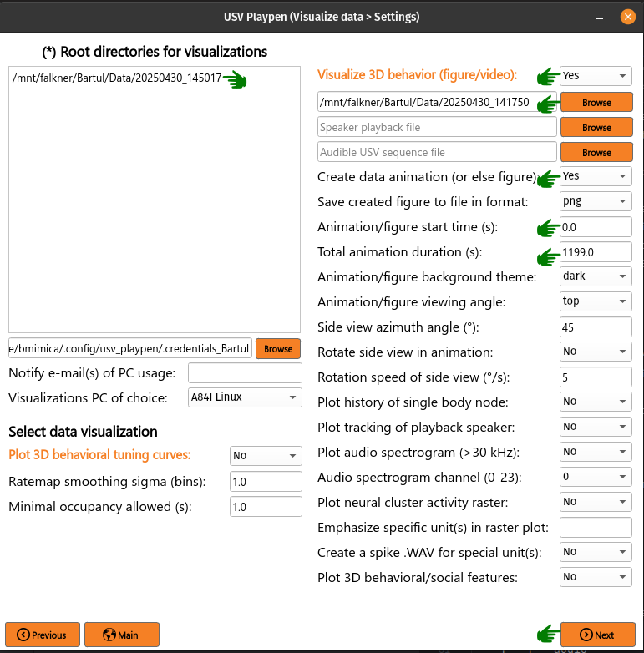644x653 pixels.
Task: Open Audio spectrogram channel dropdown
Action: [x=596, y=477]
